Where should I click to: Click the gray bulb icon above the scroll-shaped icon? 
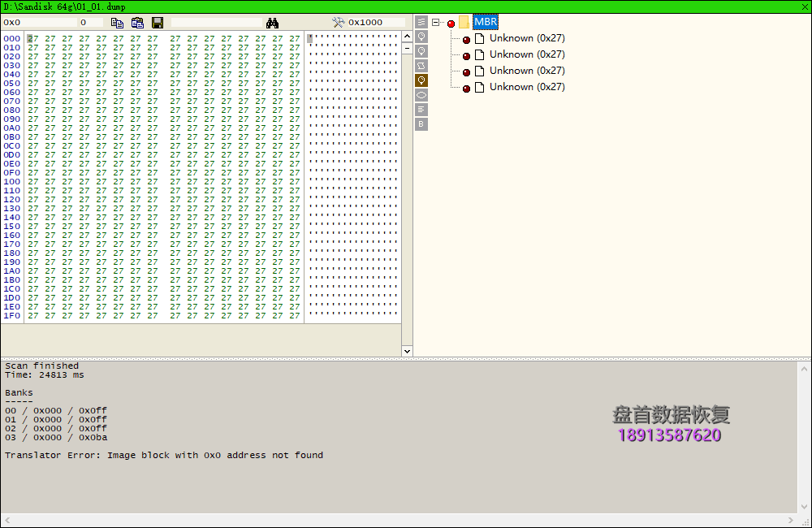pyautogui.click(x=421, y=51)
